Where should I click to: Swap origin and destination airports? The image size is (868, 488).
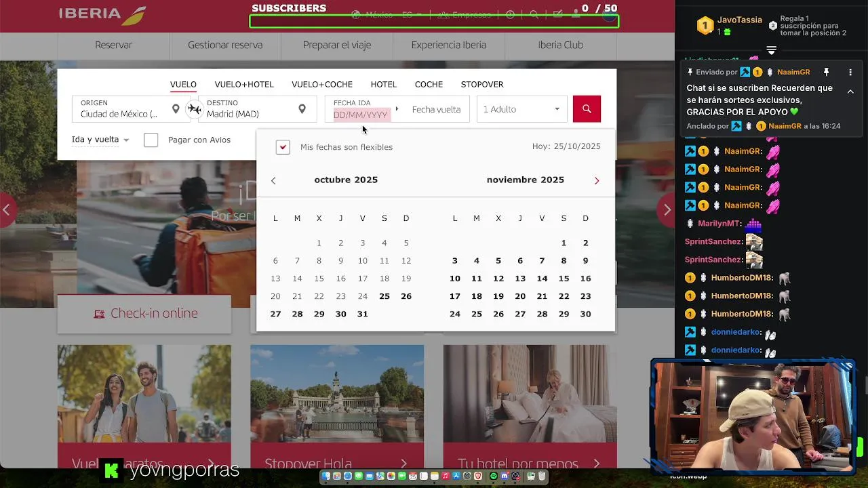click(195, 109)
